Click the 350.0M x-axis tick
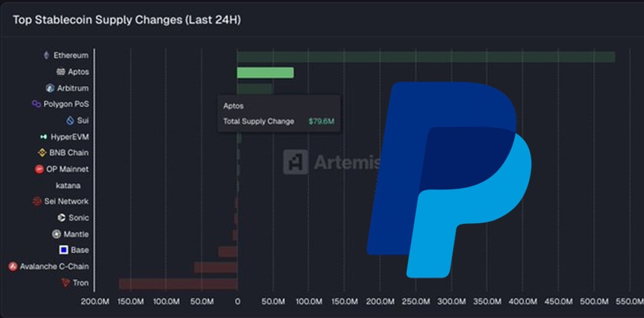644x318 pixels. tap(487, 301)
